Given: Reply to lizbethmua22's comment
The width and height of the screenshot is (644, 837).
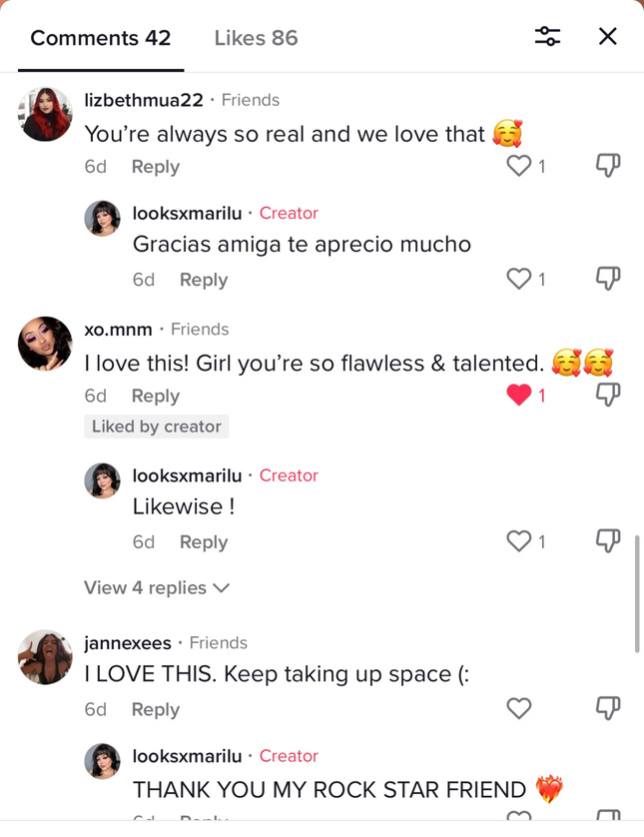Looking at the screenshot, I should coord(155,167).
